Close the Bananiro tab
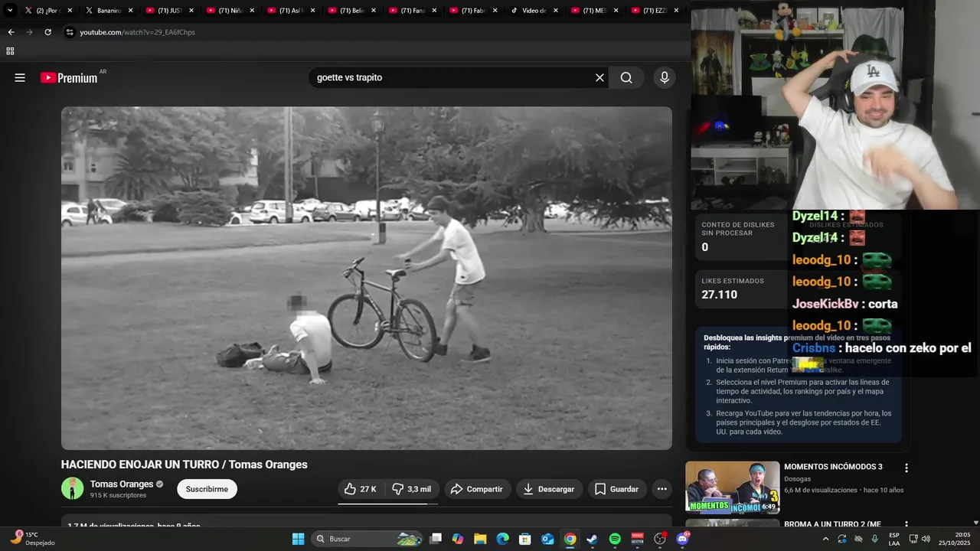 coord(130,11)
